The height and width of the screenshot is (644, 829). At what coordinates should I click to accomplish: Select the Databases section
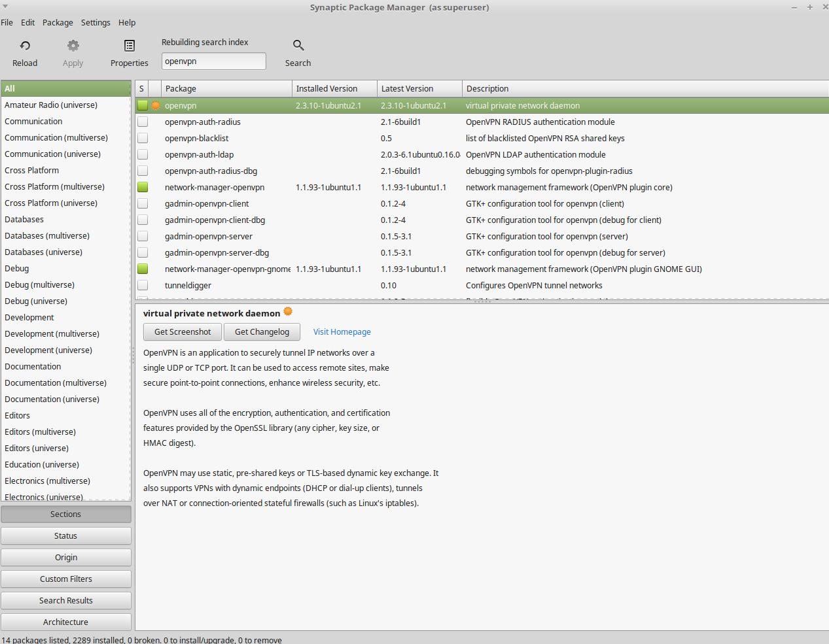(65, 219)
